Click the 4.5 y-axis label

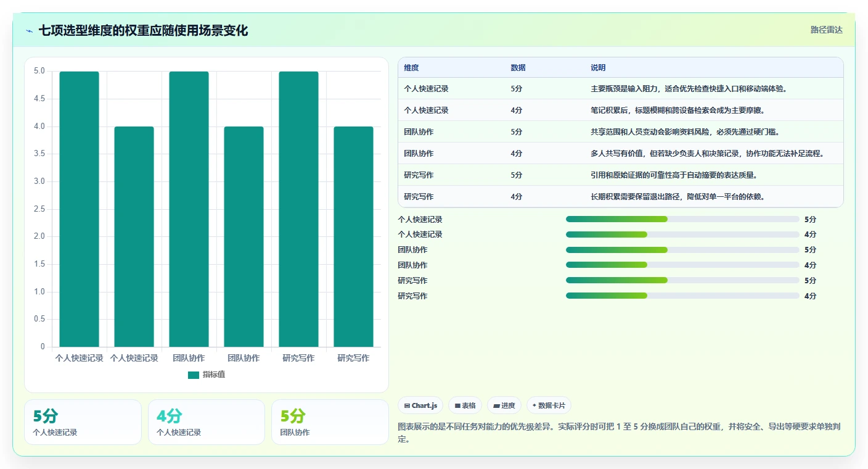[39, 99]
